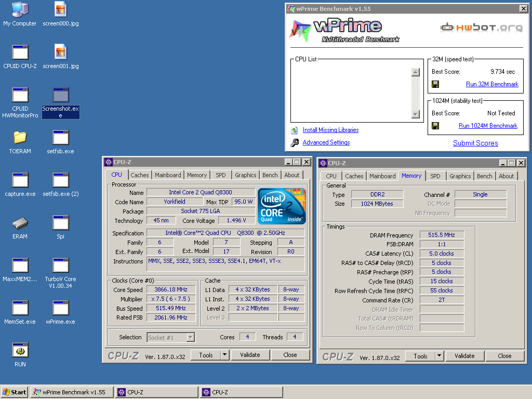
Task: Click Close button in left CPU-Z window
Action: point(290,355)
